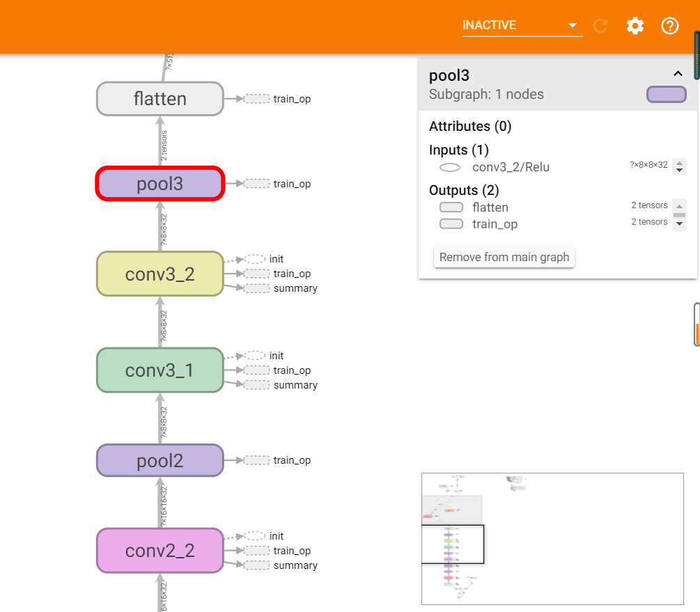Click the Inputs list up arrow

[x=679, y=162]
